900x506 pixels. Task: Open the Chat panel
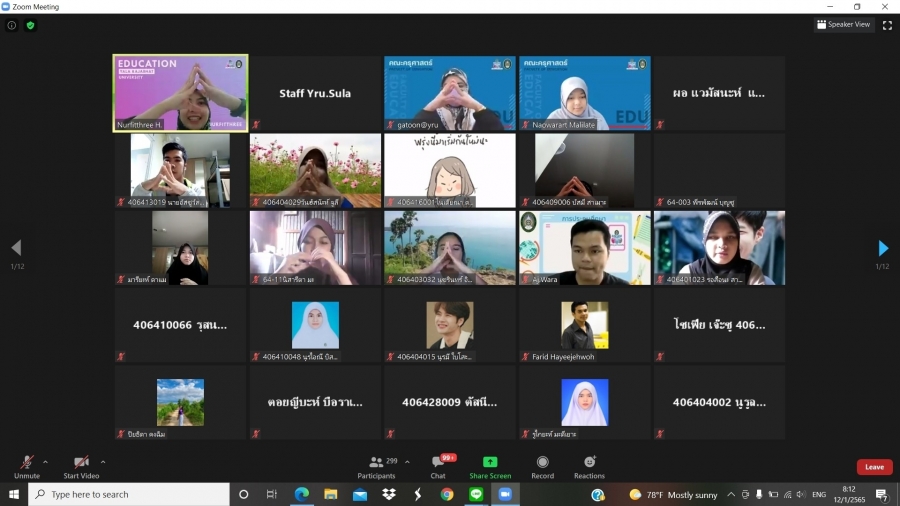[x=438, y=464]
